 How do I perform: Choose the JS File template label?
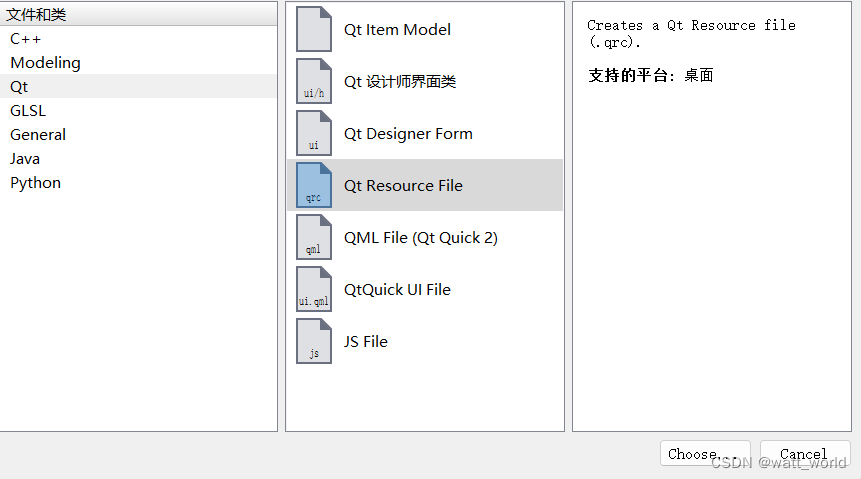[366, 342]
